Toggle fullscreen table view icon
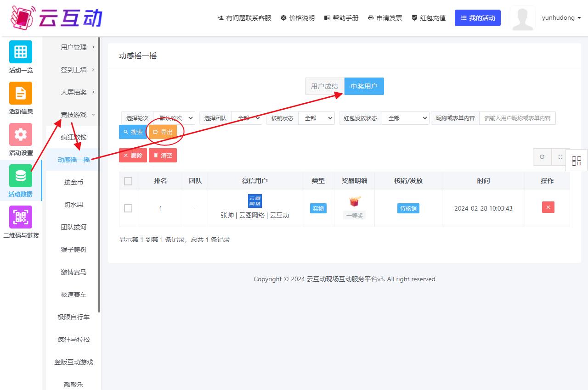 pyautogui.click(x=560, y=156)
